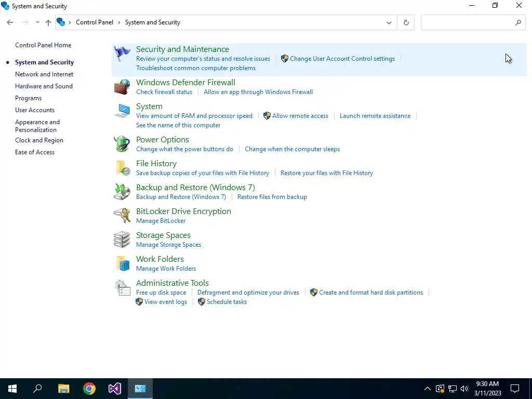Open Network and Internet category
The height and width of the screenshot is (399, 532).
tap(44, 74)
